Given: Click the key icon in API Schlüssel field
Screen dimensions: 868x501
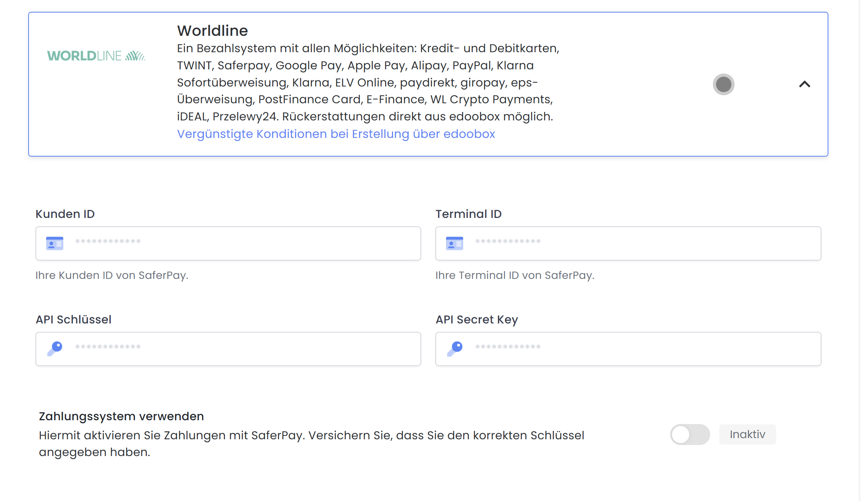Looking at the screenshot, I should click(x=55, y=348).
